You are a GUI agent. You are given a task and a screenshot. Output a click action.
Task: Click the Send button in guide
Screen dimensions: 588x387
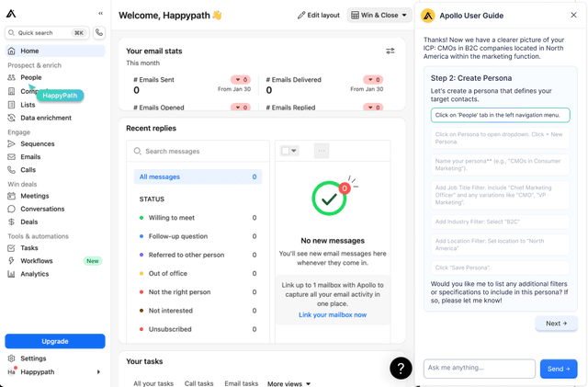point(559,369)
